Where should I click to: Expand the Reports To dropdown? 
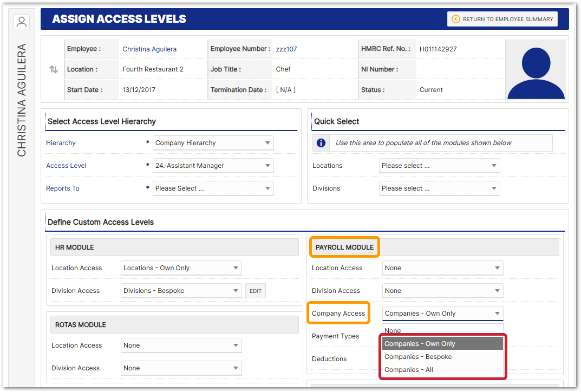[x=213, y=188]
